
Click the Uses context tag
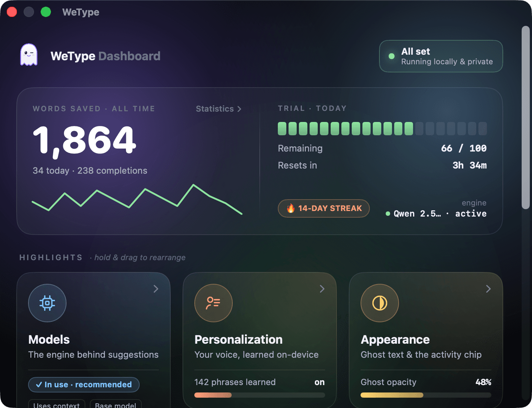pos(57,404)
